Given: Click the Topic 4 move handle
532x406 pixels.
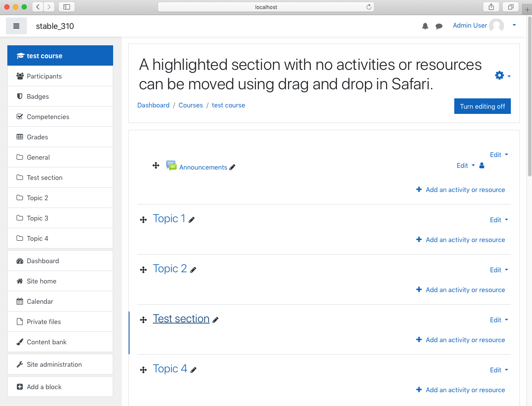Looking at the screenshot, I should [x=143, y=370].
